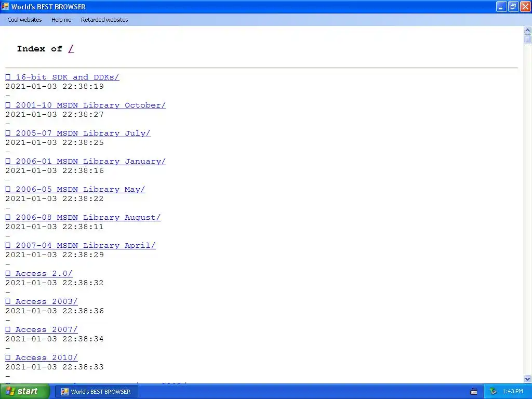Click timestamp 2021-01-03 22:38:32
The image size is (532, 399).
[x=55, y=283]
